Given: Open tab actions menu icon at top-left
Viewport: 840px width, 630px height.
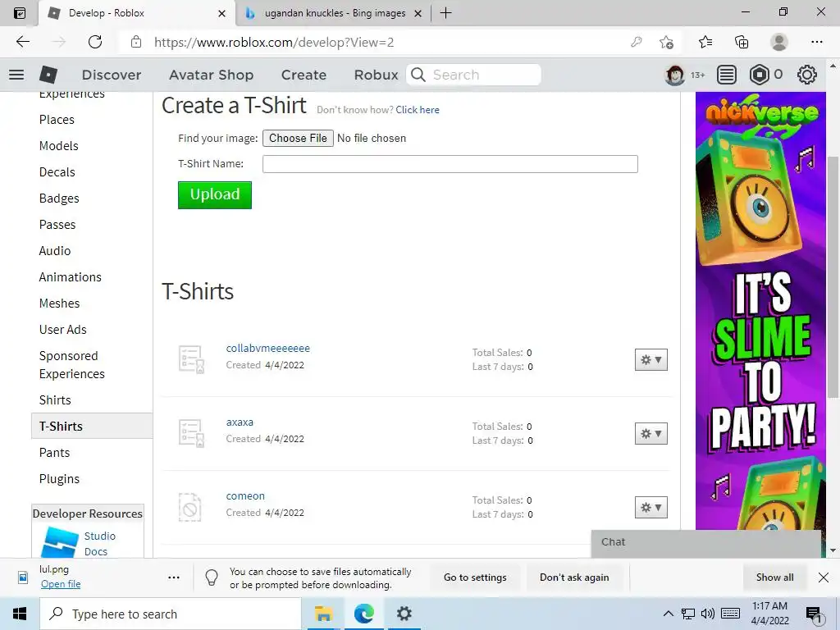Looking at the screenshot, I should tap(20, 13).
